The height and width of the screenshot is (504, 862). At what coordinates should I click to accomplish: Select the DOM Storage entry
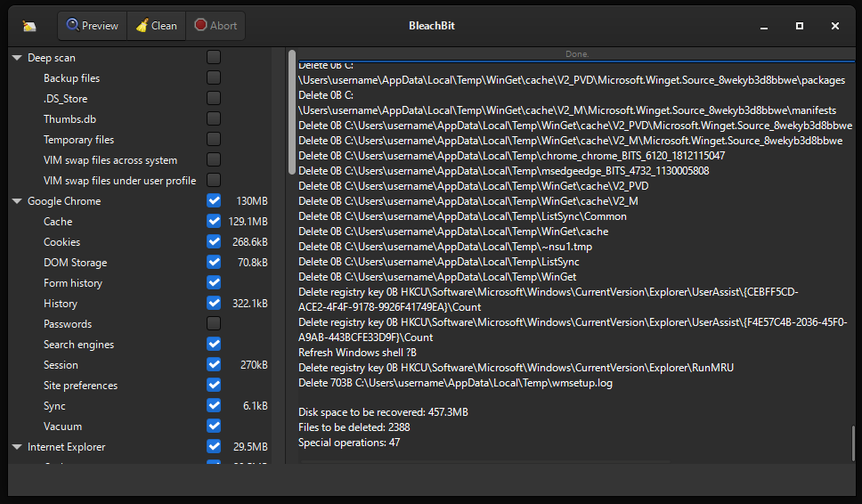pos(75,263)
